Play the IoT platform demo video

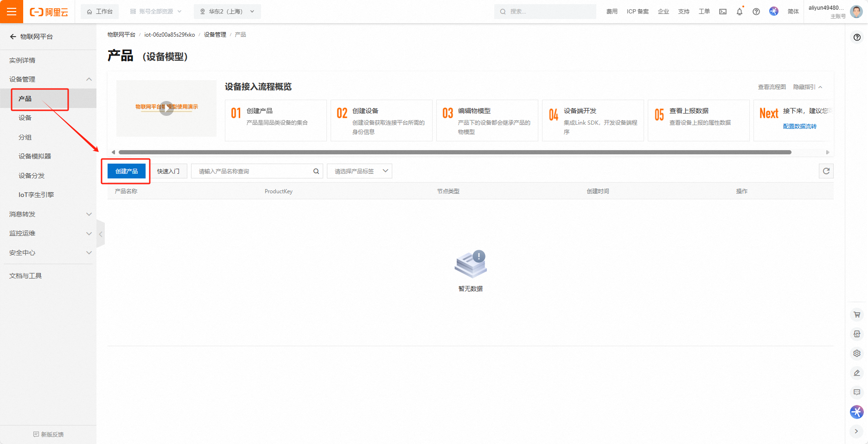tap(166, 108)
